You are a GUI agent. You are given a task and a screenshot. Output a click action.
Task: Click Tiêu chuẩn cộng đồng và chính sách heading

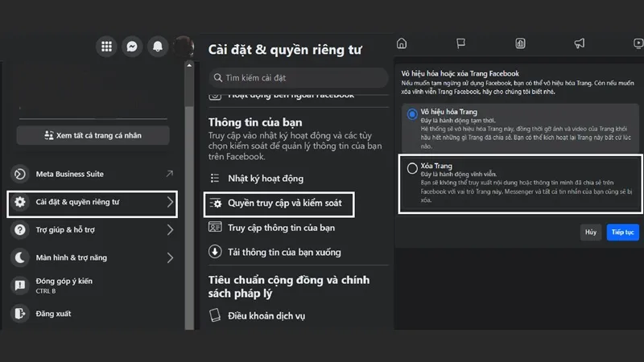coord(289,286)
